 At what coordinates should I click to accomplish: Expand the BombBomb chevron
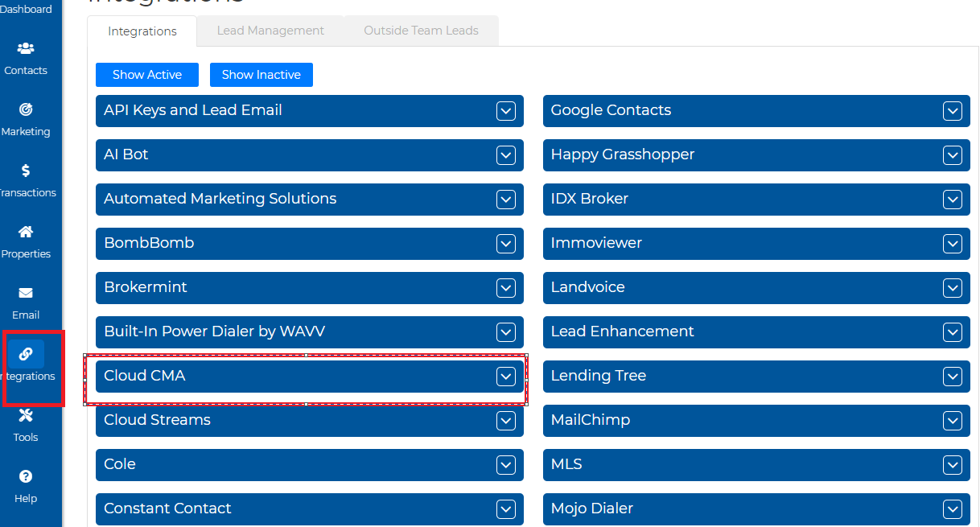point(506,244)
